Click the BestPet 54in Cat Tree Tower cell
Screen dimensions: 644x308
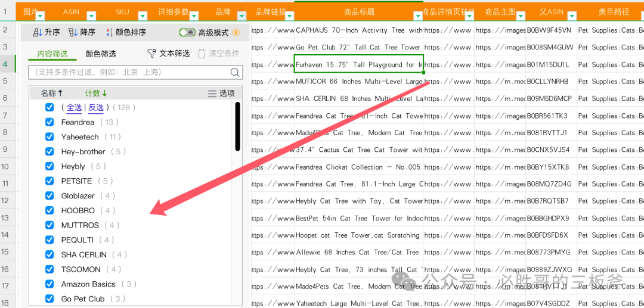358,218
